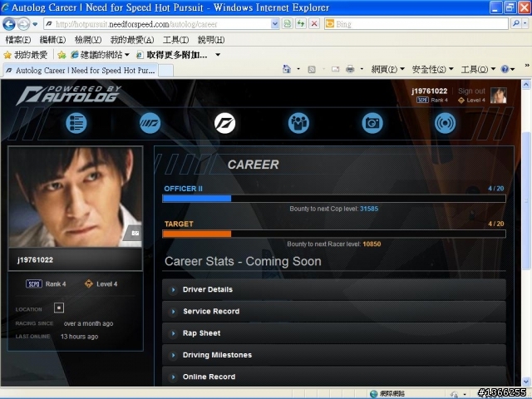Open the search provider dropdown arrow

click(x=525, y=23)
